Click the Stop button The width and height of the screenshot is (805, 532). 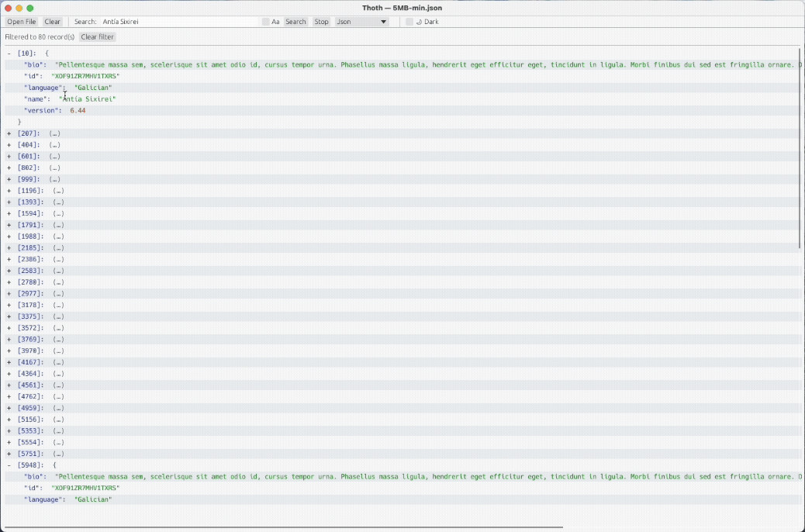[321, 22]
